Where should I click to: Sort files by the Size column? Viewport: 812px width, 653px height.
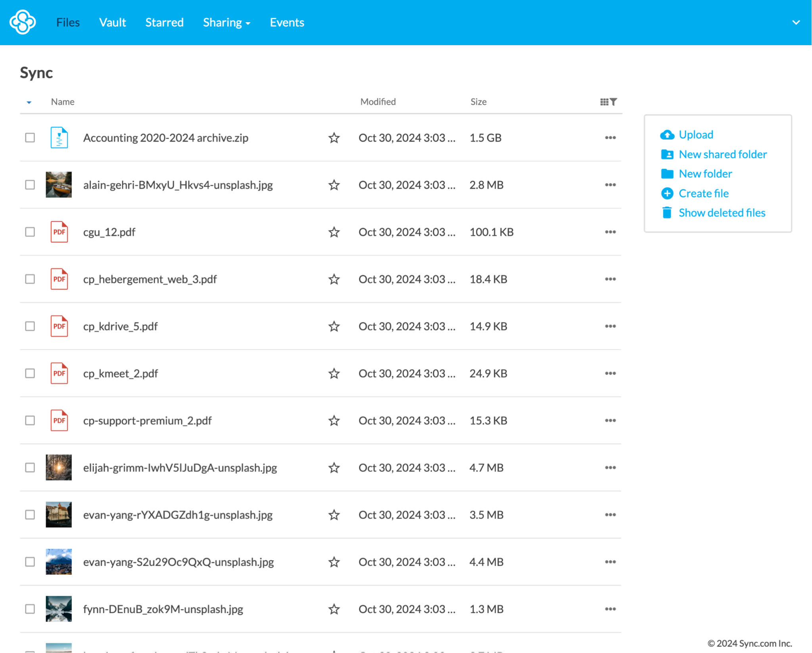point(478,102)
